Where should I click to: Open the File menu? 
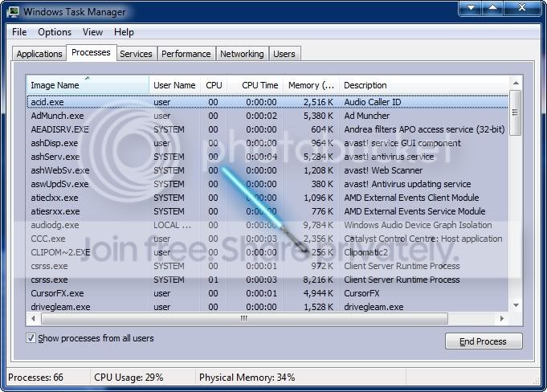click(19, 32)
